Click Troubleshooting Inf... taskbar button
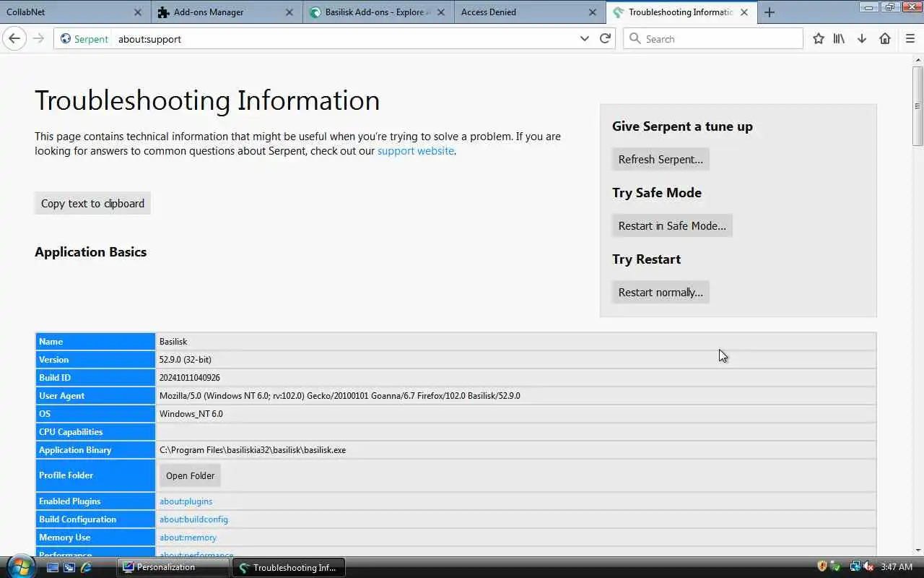The image size is (924, 578). 289,567
